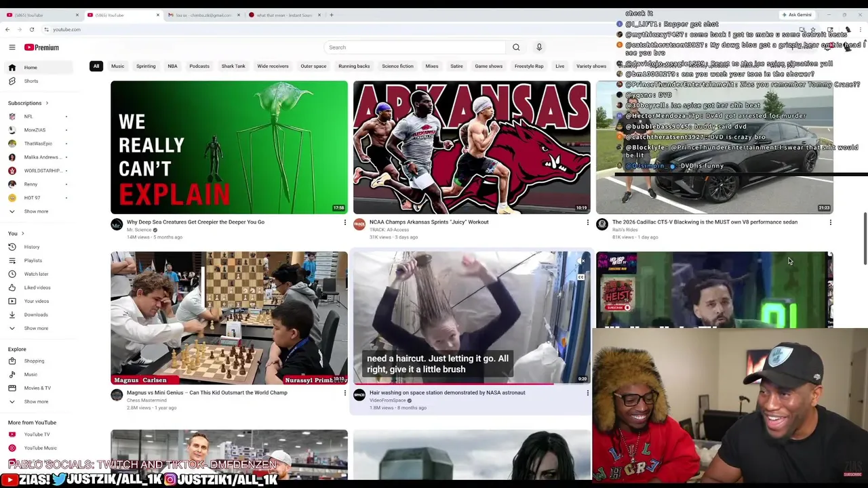Select the Sprinting filter chip
Image resolution: width=868 pixels, height=488 pixels.
point(146,66)
